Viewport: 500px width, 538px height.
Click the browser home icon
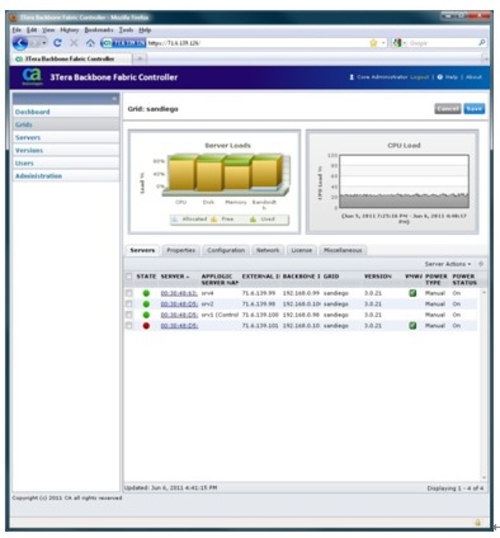[x=90, y=43]
